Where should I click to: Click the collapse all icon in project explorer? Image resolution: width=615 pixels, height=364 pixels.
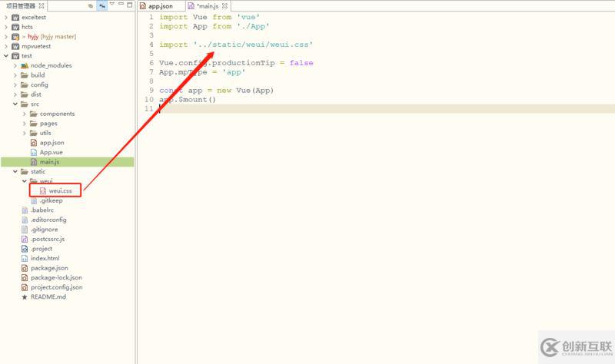[91, 5]
